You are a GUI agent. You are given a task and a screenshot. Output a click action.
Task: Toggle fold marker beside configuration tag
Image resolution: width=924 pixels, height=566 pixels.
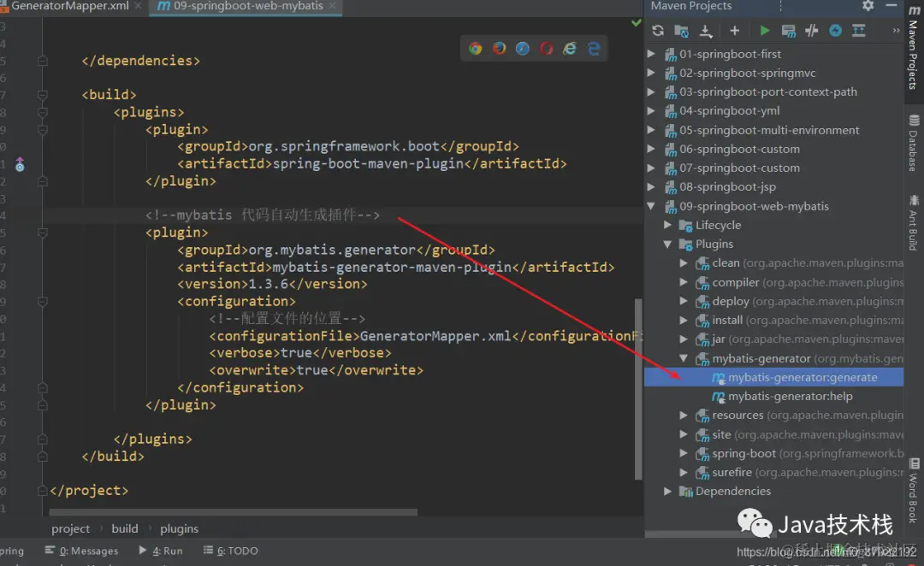[43, 302]
